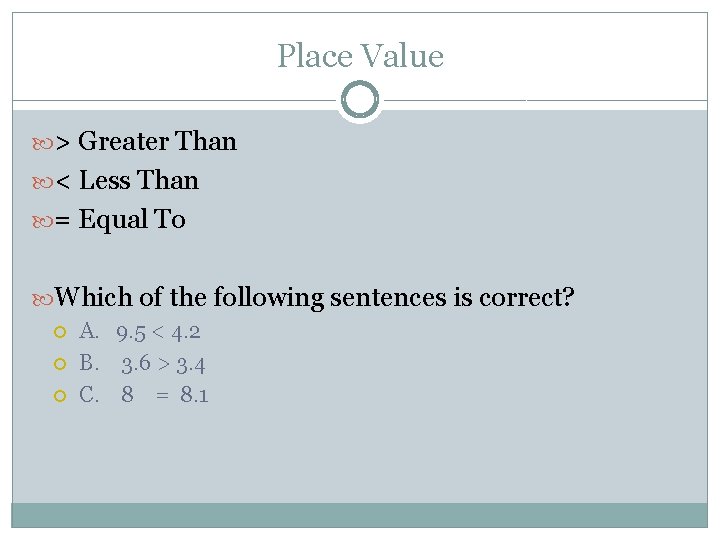
Task: Click the question about correct sentences
Action: pos(315,297)
